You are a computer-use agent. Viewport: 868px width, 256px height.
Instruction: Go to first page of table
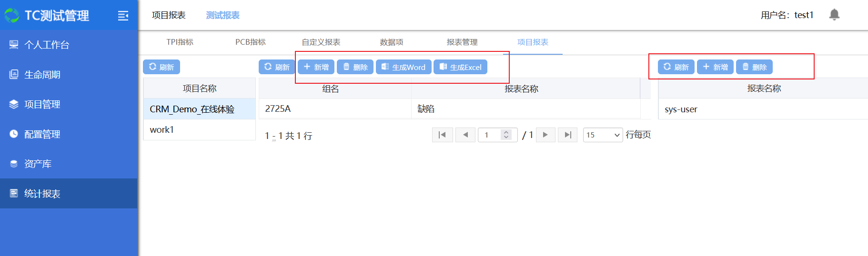(x=442, y=135)
